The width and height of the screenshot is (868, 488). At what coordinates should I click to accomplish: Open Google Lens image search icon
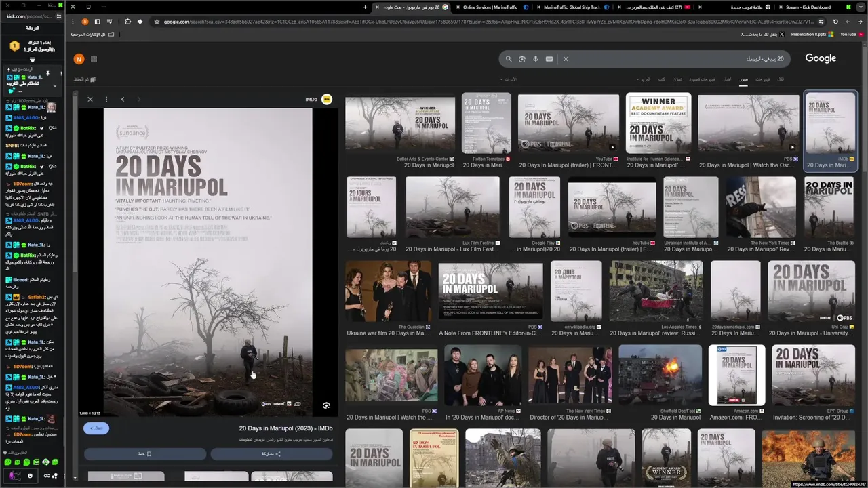[522, 59]
